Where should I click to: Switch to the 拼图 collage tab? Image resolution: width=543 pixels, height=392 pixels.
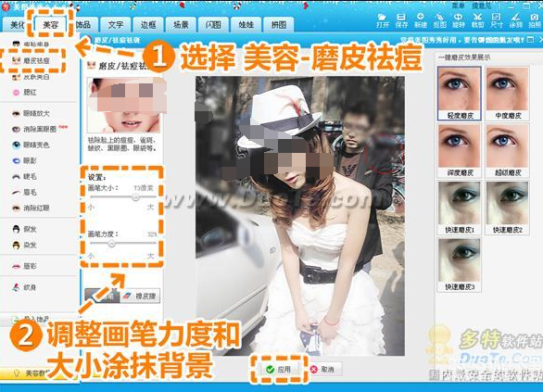coord(278,25)
